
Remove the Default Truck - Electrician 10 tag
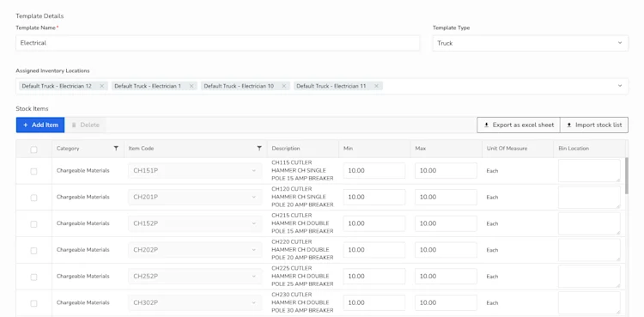pyautogui.click(x=284, y=87)
